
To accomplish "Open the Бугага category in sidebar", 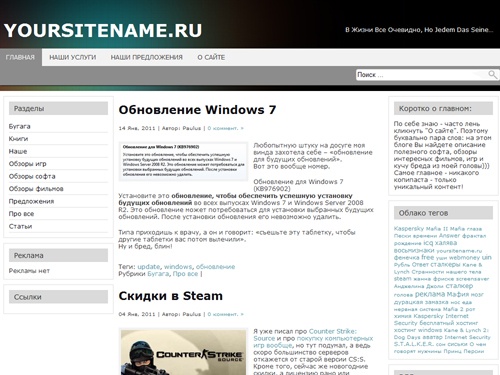I will pos(20,126).
